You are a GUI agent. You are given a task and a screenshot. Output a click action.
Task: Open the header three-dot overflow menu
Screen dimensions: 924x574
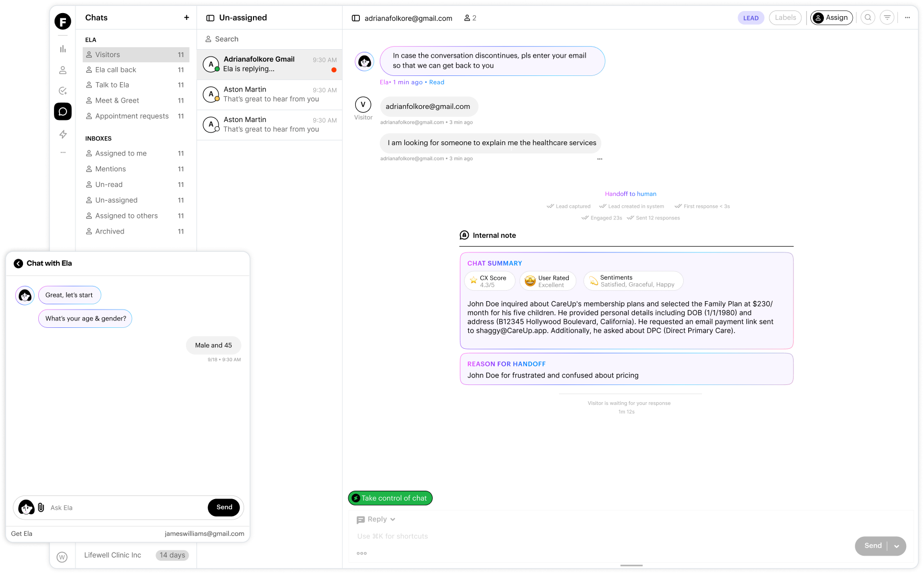(907, 18)
